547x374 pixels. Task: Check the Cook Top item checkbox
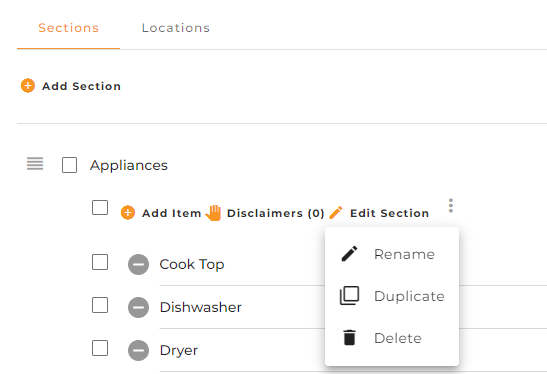(100, 262)
